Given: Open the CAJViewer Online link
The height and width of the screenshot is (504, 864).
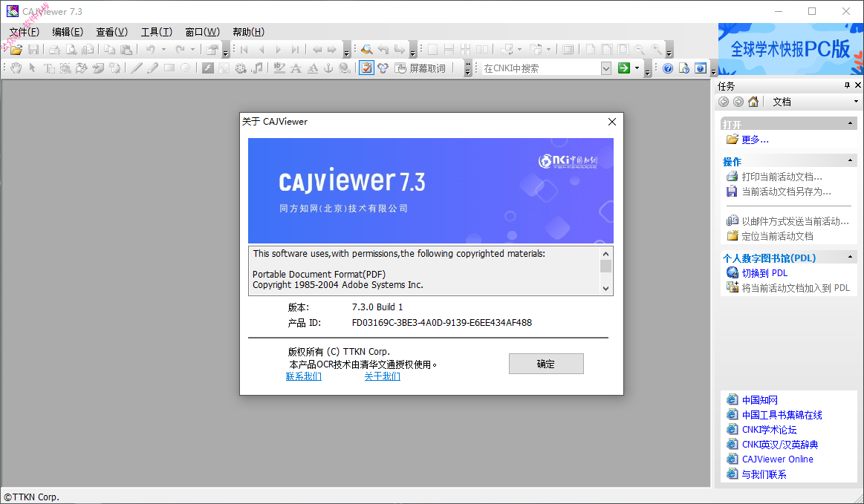Looking at the screenshot, I should point(778,459).
